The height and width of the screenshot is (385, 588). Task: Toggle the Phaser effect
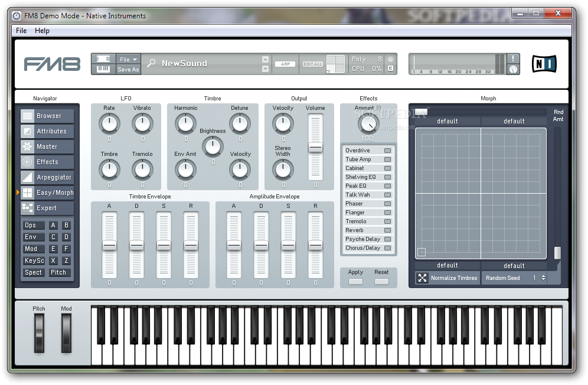coord(387,204)
